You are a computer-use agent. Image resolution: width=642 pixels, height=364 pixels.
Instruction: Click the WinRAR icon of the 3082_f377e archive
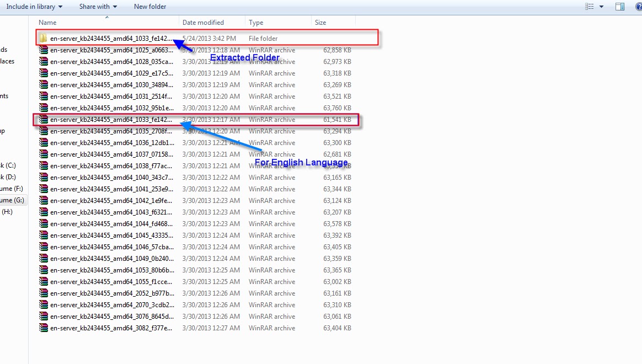point(44,328)
